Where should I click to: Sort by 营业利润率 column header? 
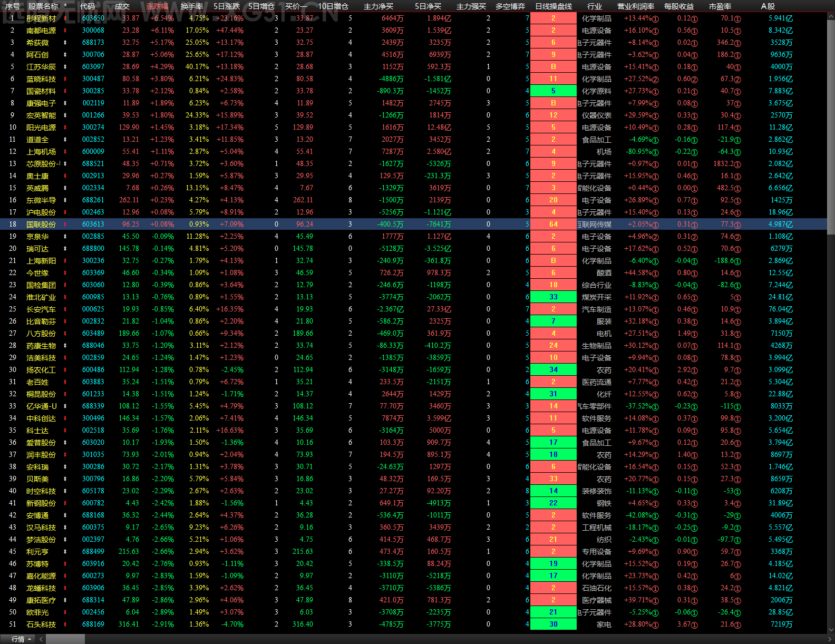(636, 6)
